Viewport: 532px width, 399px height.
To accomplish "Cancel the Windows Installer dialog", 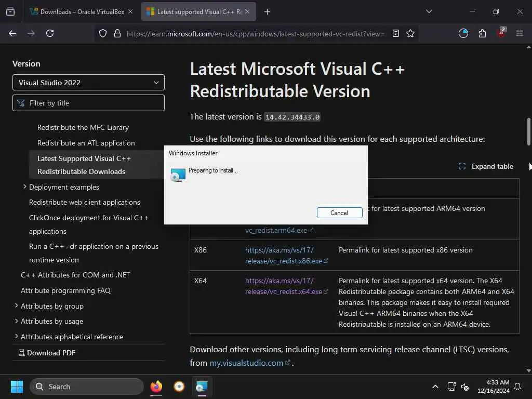I will coord(340,212).
